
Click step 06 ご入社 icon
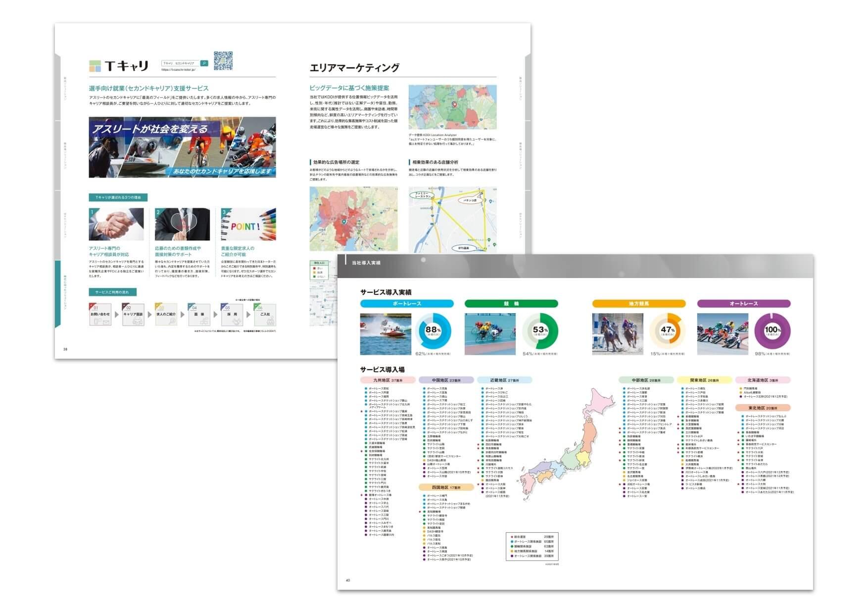pyautogui.click(x=265, y=315)
